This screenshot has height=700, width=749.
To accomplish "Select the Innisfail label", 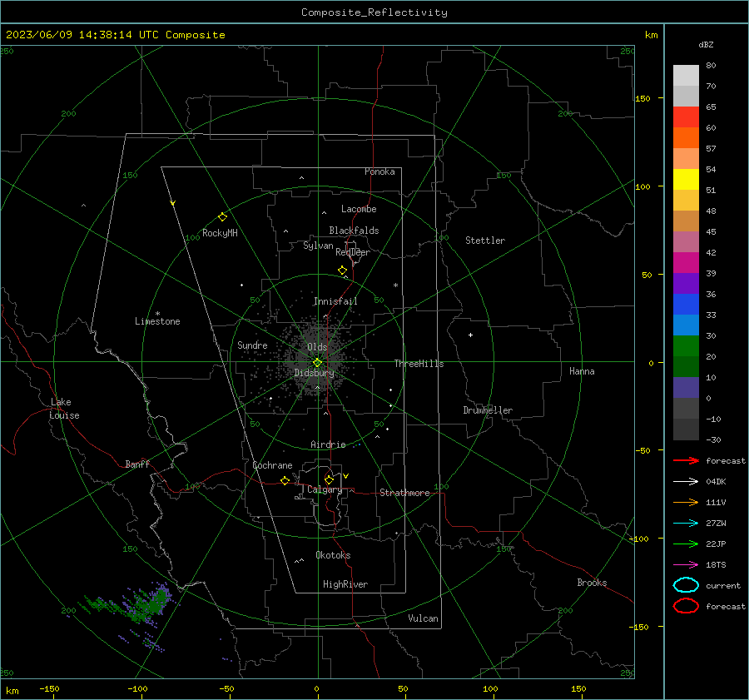I will click(335, 301).
